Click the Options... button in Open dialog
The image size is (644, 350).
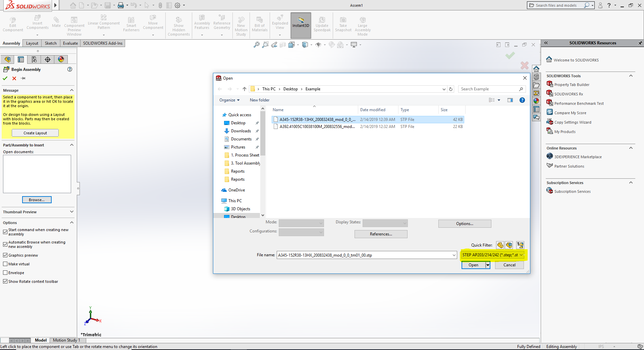coord(465,224)
